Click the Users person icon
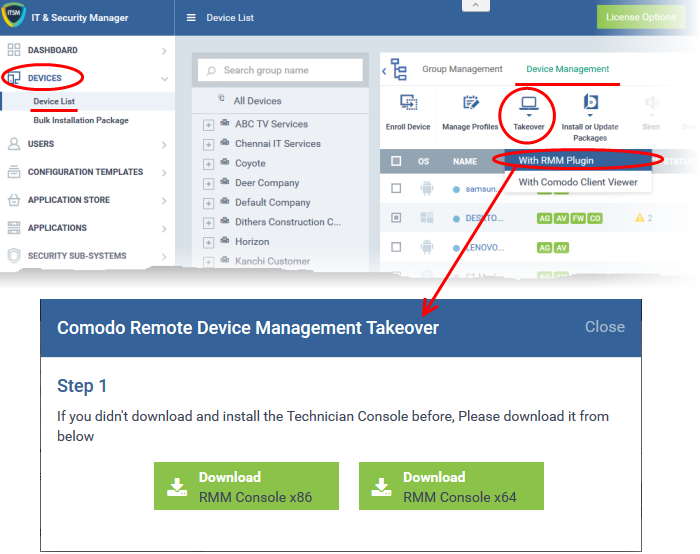This screenshot has height=554, width=700. click(x=14, y=144)
